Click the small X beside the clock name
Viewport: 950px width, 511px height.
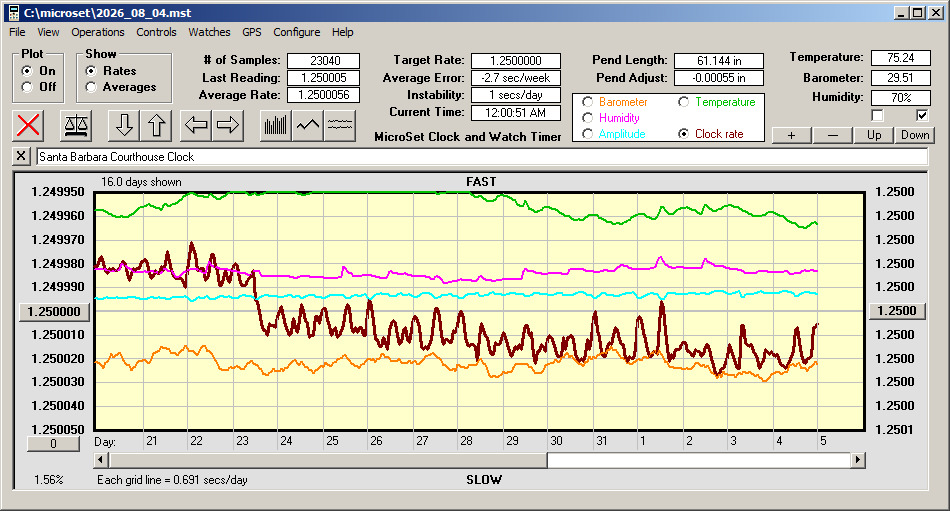click(x=21, y=156)
